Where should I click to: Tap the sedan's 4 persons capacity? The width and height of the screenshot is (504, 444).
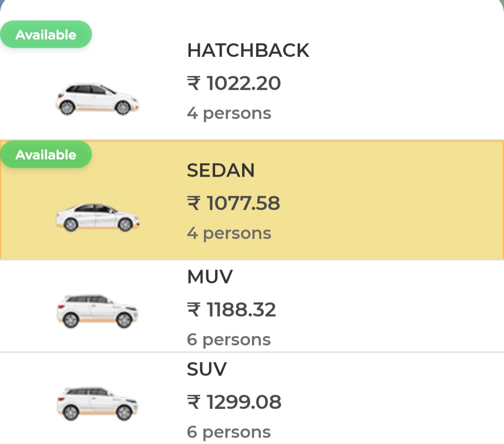[229, 234]
